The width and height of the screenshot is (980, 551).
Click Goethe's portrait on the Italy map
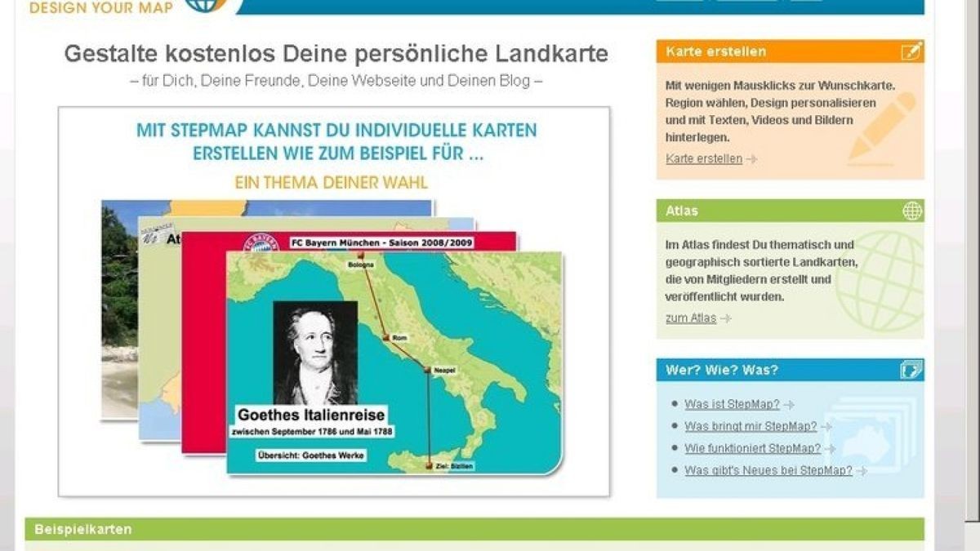[315, 353]
